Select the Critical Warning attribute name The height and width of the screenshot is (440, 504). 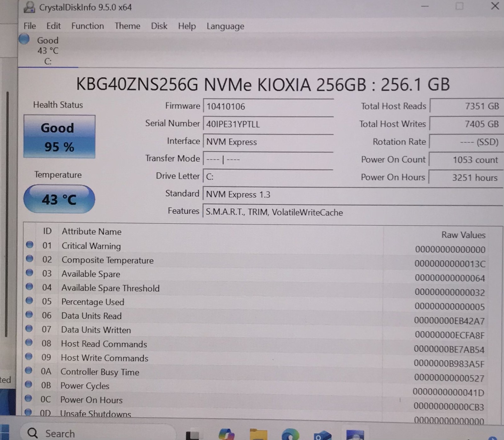(91, 246)
